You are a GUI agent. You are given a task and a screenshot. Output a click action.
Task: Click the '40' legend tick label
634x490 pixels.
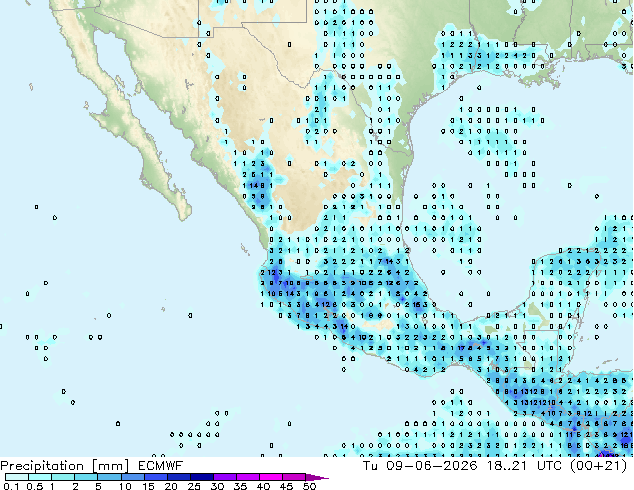(x=263, y=486)
